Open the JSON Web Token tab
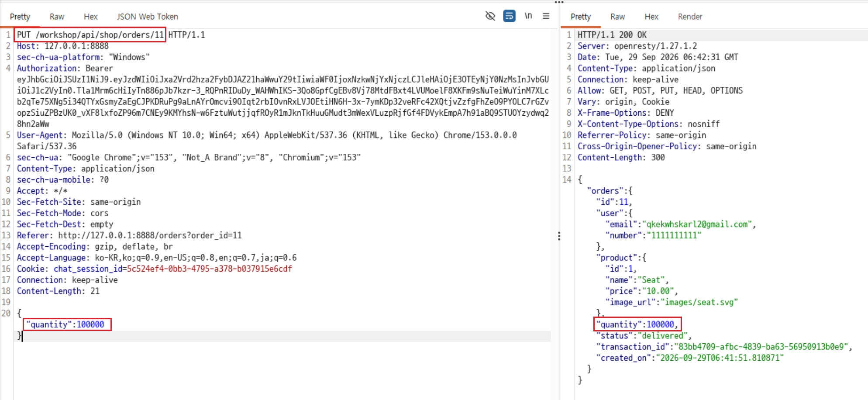Screen dimensions: 868x400 pyautogui.click(x=148, y=17)
